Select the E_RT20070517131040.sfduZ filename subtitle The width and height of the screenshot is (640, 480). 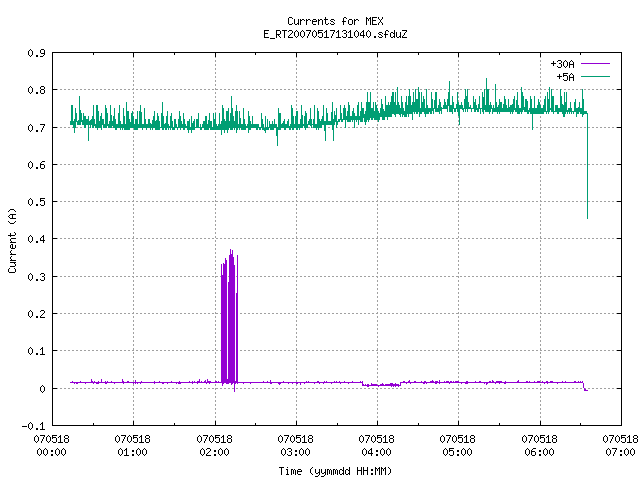pyautogui.click(x=335, y=34)
